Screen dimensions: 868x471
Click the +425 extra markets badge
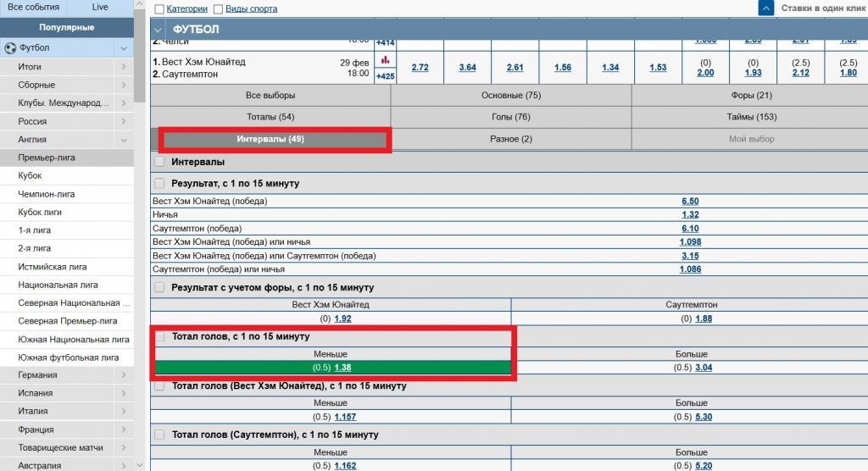point(385,76)
